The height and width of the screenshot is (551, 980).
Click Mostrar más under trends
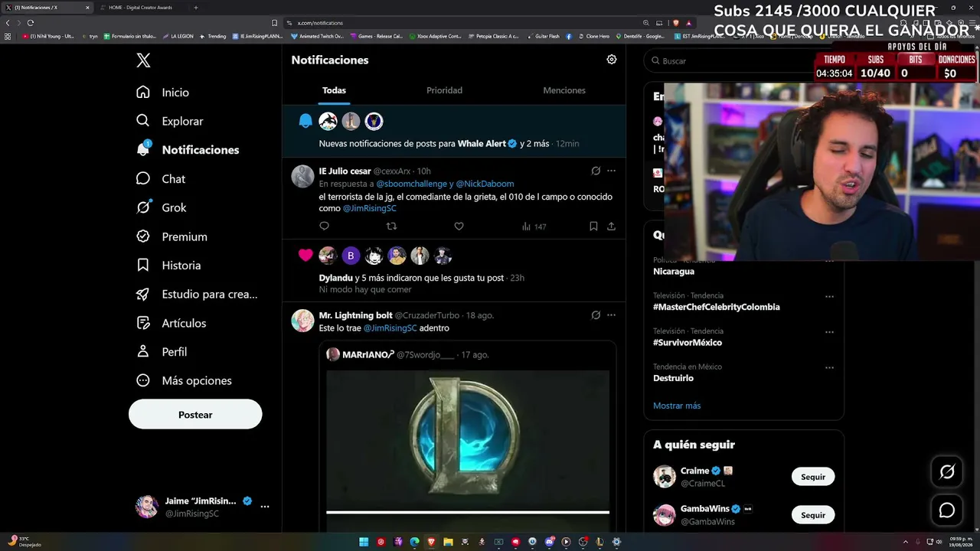coord(677,406)
